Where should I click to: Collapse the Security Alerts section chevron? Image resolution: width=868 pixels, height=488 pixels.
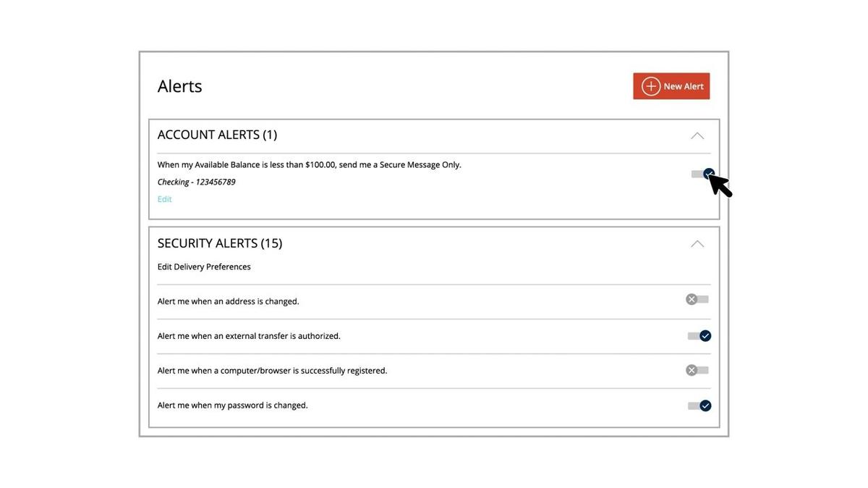(697, 244)
